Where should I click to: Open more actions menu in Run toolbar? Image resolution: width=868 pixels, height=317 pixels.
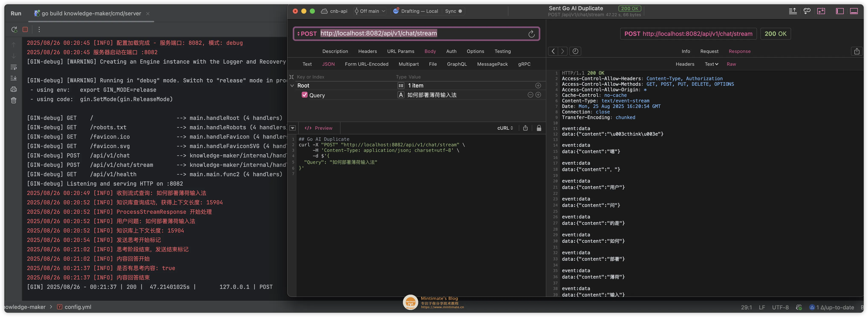[x=39, y=30]
